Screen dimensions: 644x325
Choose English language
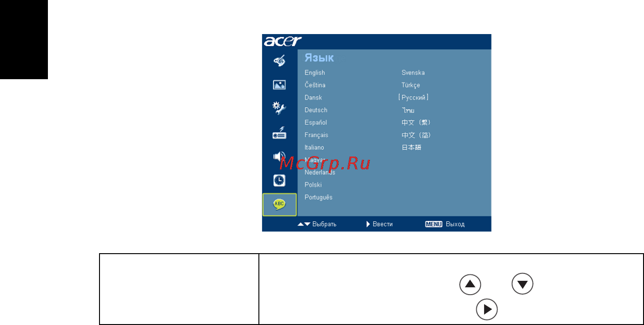pos(315,73)
